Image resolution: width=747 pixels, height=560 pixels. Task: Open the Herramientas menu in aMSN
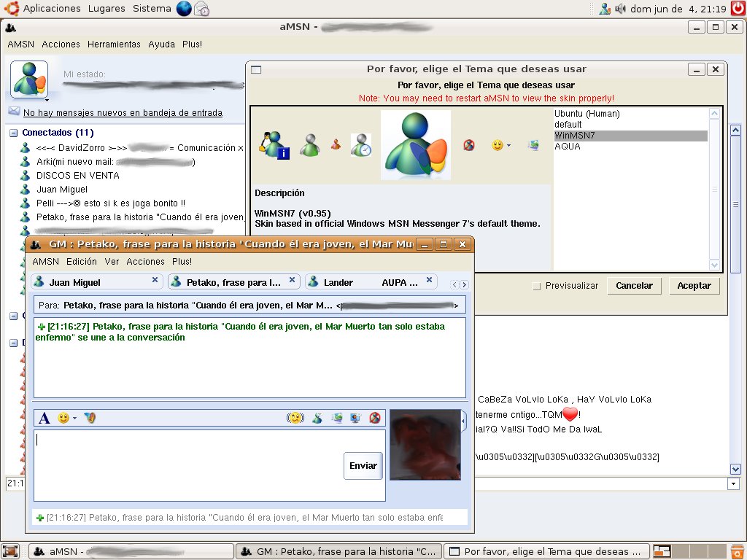pyautogui.click(x=114, y=44)
